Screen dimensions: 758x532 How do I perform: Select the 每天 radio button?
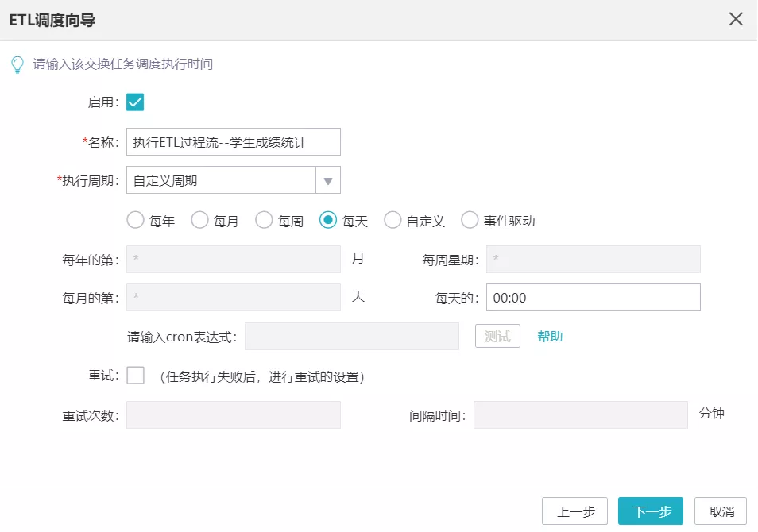point(328,221)
